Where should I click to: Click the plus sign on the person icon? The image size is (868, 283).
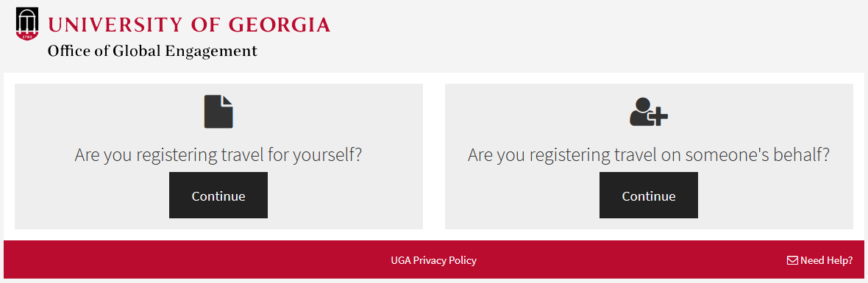(659, 117)
